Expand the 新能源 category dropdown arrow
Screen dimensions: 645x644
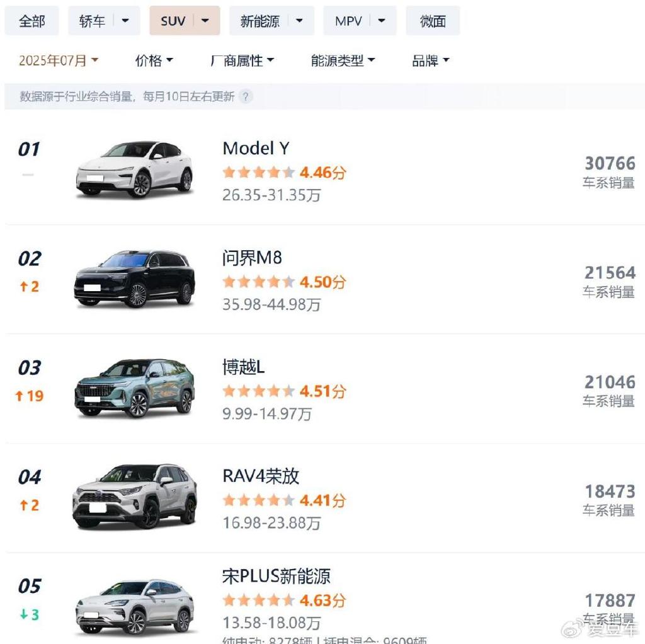point(299,21)
